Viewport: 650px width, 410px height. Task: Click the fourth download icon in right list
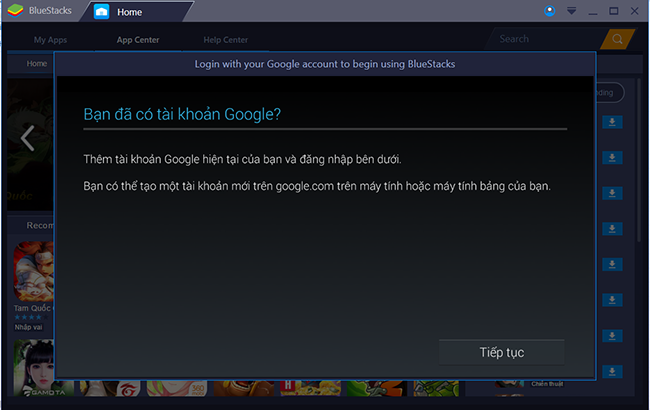pyautogui.click(x=612, y=229)
